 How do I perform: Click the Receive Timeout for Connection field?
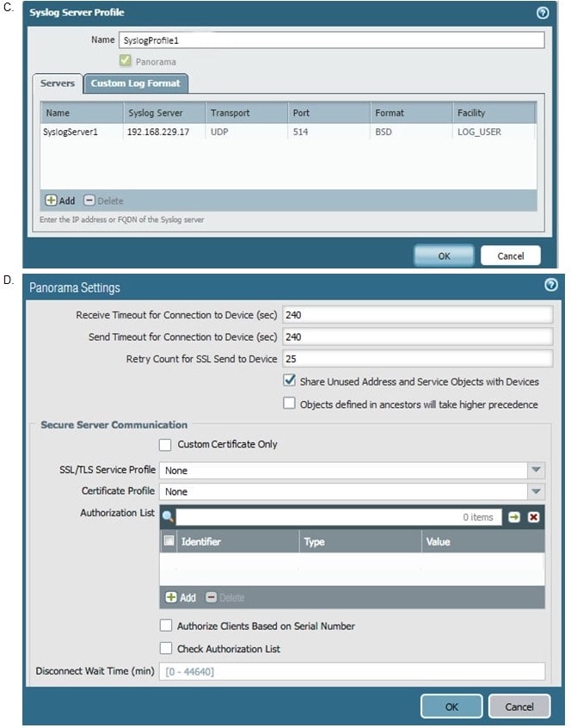point(417,314)
